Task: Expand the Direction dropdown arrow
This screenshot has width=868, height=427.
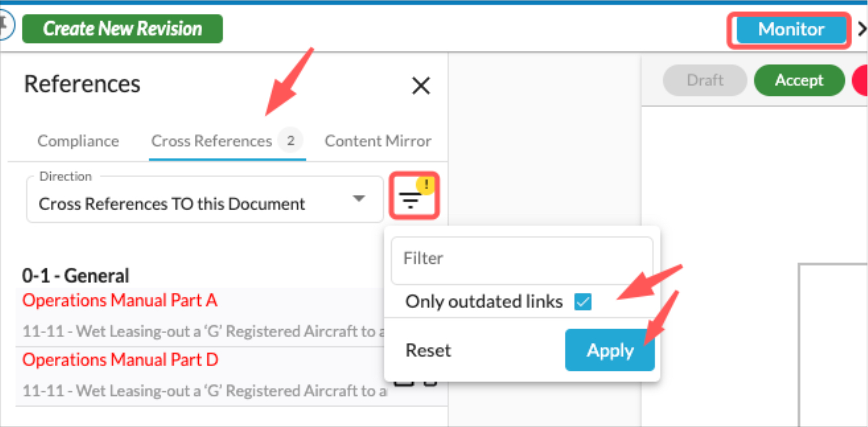Action: click(359, 199)
